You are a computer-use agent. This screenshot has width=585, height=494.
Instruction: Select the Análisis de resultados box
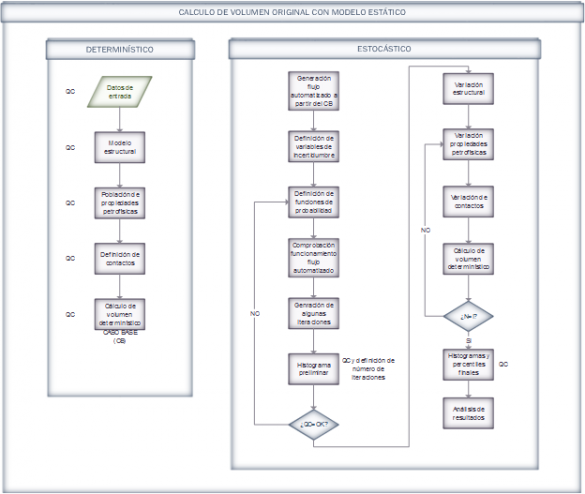point(468,413)
